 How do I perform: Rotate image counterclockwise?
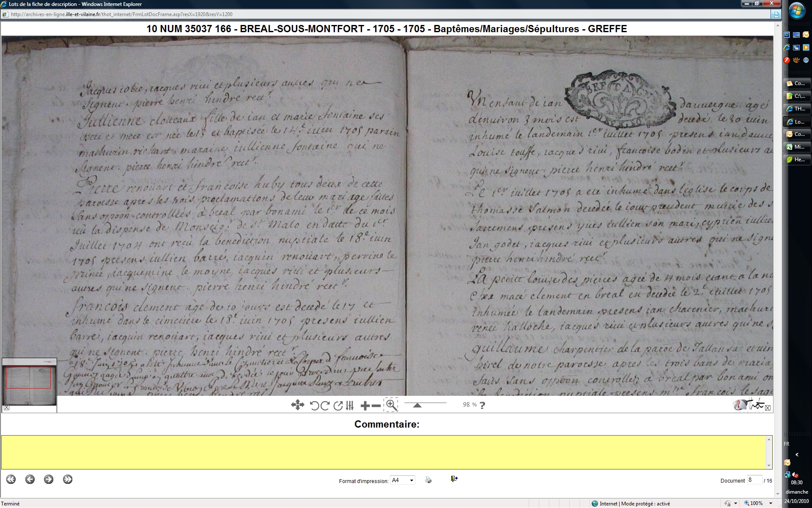pos(314,406)
